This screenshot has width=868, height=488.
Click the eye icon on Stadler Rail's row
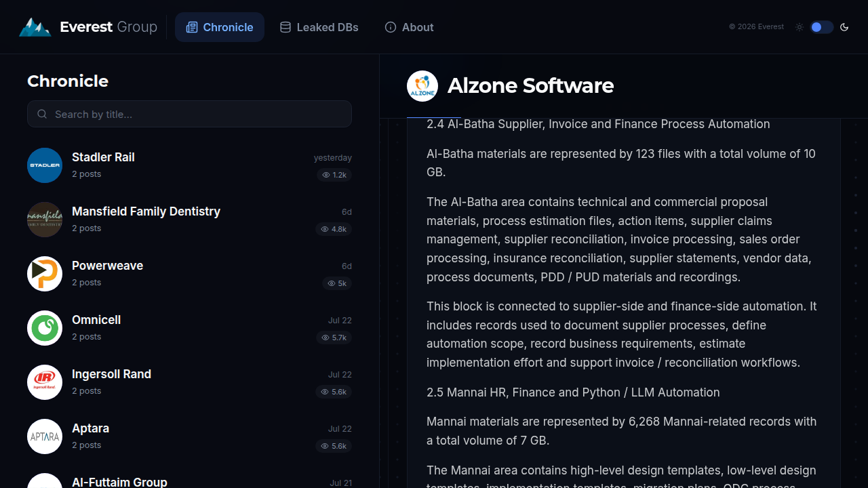coord(326,175)
